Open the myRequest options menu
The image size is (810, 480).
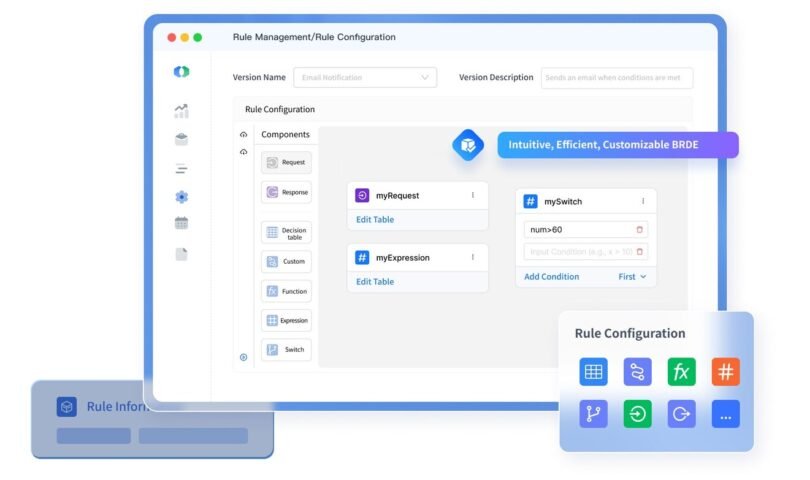(x=473, y=195)
